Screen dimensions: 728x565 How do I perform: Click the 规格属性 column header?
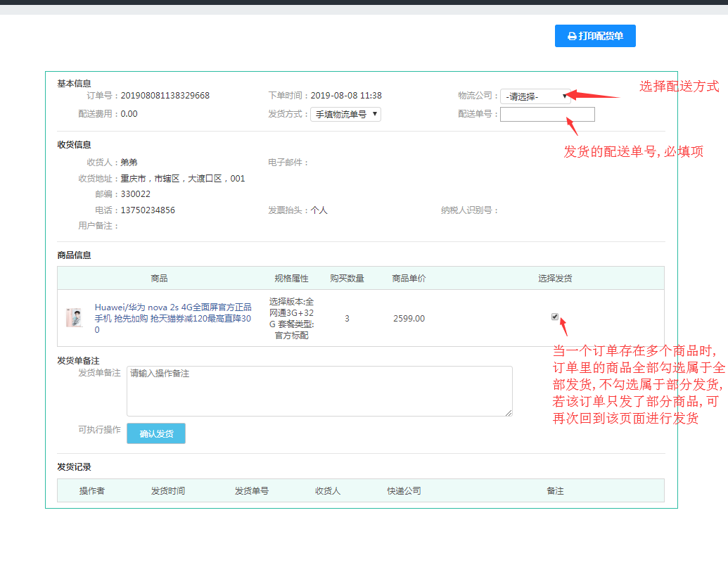[291, 279]
